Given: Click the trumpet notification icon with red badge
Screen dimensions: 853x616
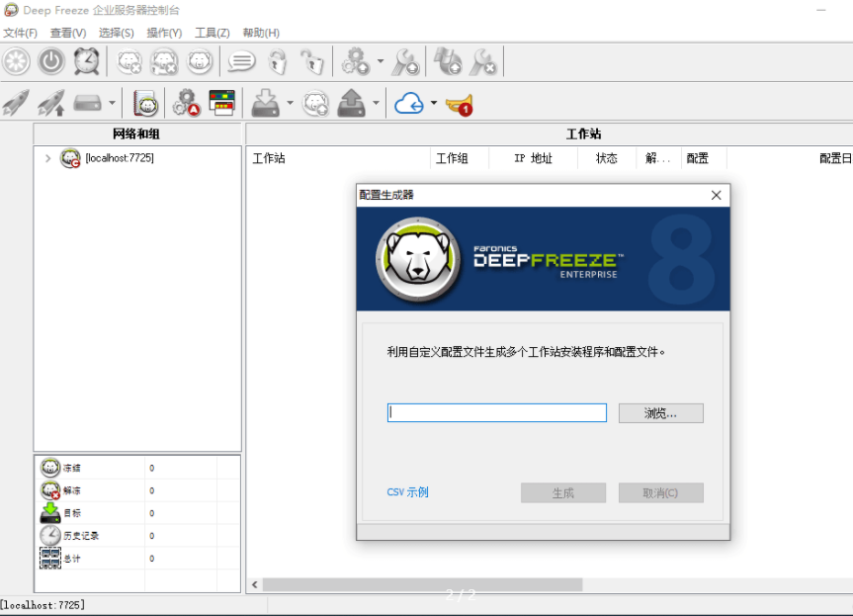Looking at the screenshot, I should (459, 103).
